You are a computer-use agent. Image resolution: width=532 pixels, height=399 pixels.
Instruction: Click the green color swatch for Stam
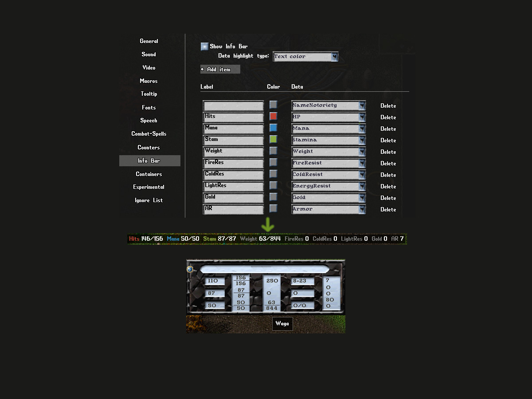274,140
